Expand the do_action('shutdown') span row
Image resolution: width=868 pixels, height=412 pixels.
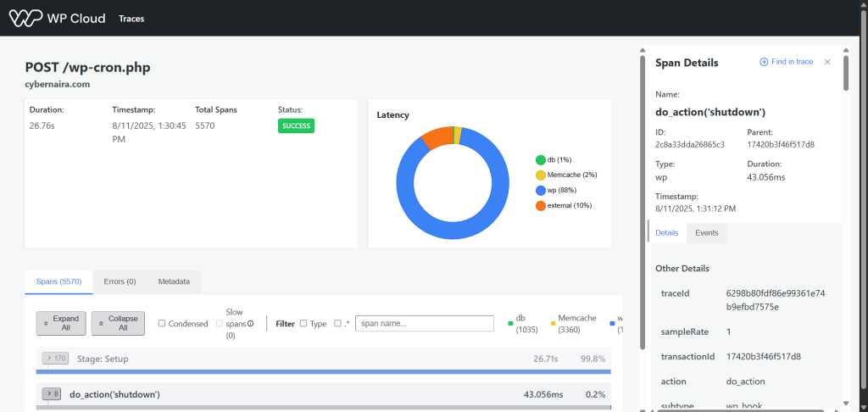(52, 394)
